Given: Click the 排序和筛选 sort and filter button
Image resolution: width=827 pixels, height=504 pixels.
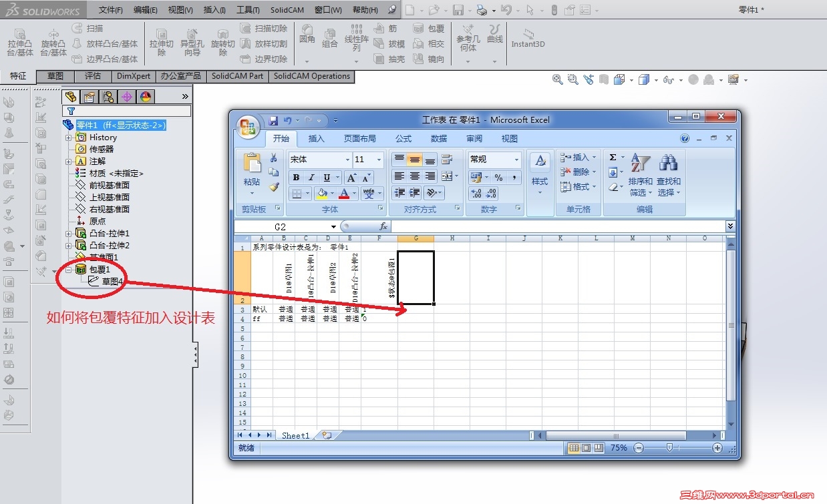Looking at the screenshot, I should coord(640,176).
